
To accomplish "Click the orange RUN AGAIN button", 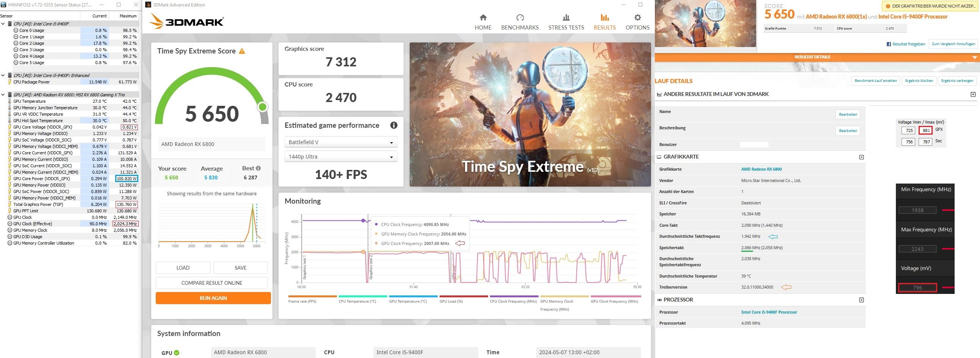I will (213, 298).
